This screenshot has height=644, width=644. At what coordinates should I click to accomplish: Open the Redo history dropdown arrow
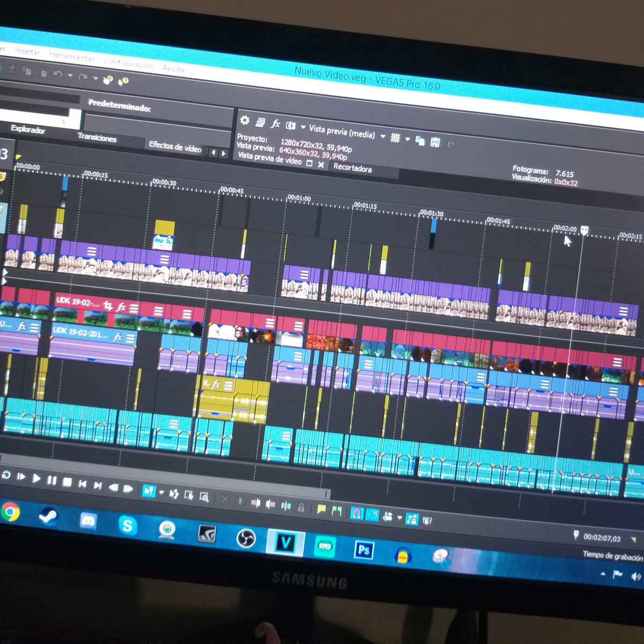pos(96,78)
